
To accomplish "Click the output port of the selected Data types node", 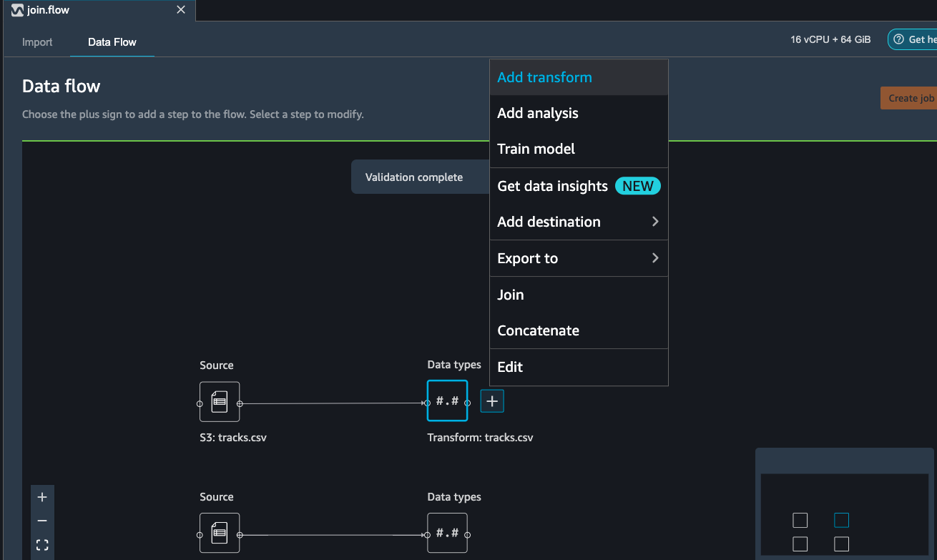I will 468,403.
